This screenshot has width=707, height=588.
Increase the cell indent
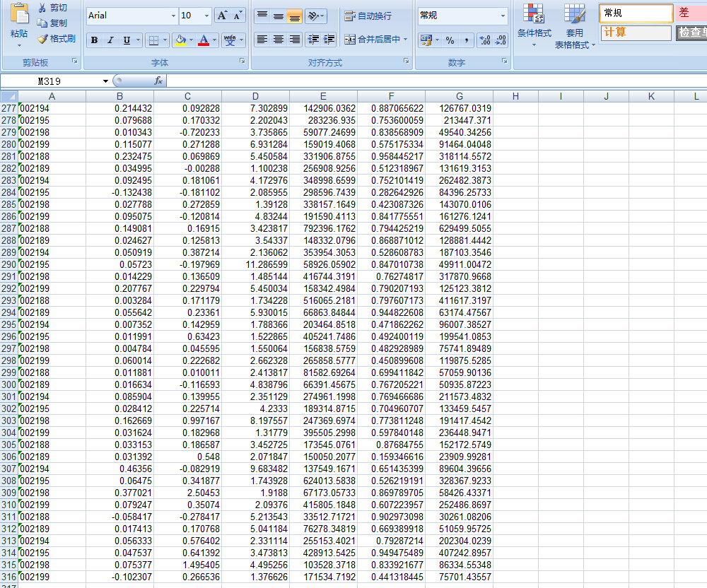(x=329, y=40)
